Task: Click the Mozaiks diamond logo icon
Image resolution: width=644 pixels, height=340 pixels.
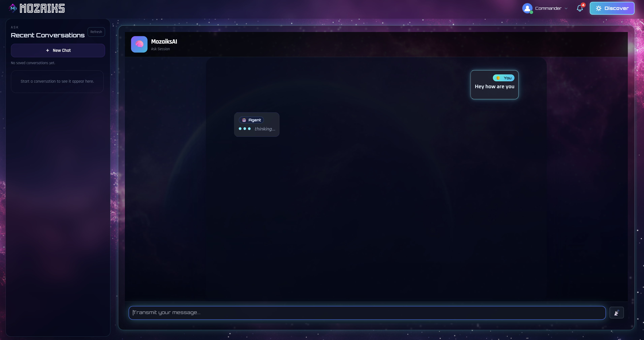Action: click(13, 8)
